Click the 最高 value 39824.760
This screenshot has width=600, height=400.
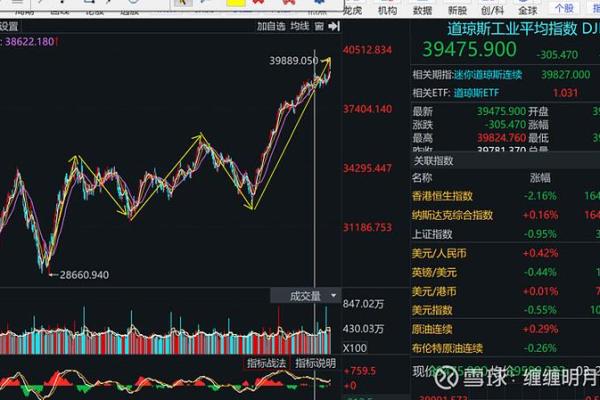[501, 137]
